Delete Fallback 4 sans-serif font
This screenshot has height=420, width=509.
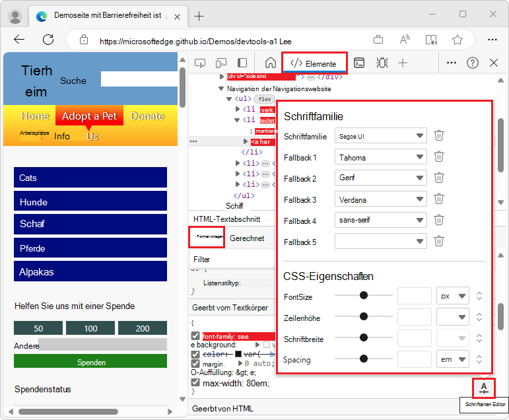[x=439, y=220]
